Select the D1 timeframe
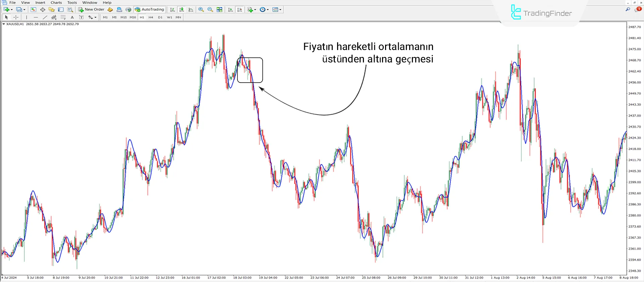The image size is (644, 282). coord(160,17)
